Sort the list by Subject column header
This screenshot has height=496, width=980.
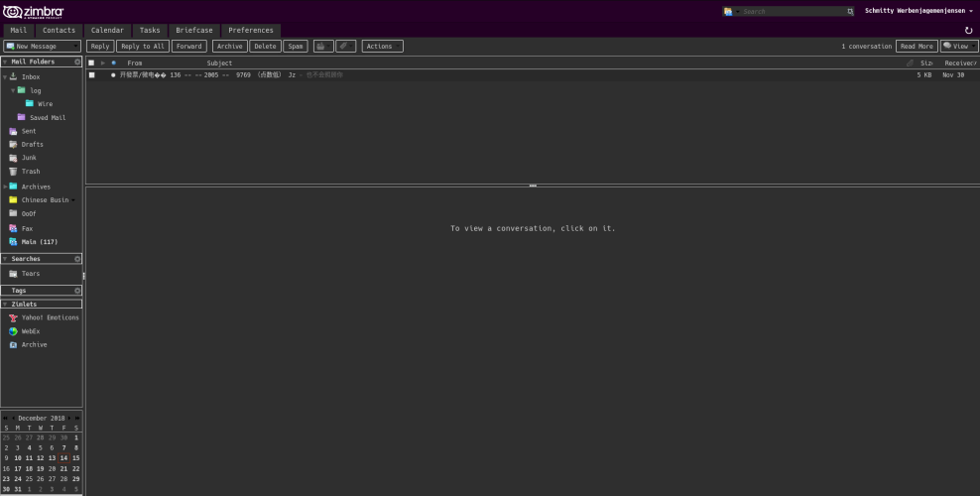(220, 63)
